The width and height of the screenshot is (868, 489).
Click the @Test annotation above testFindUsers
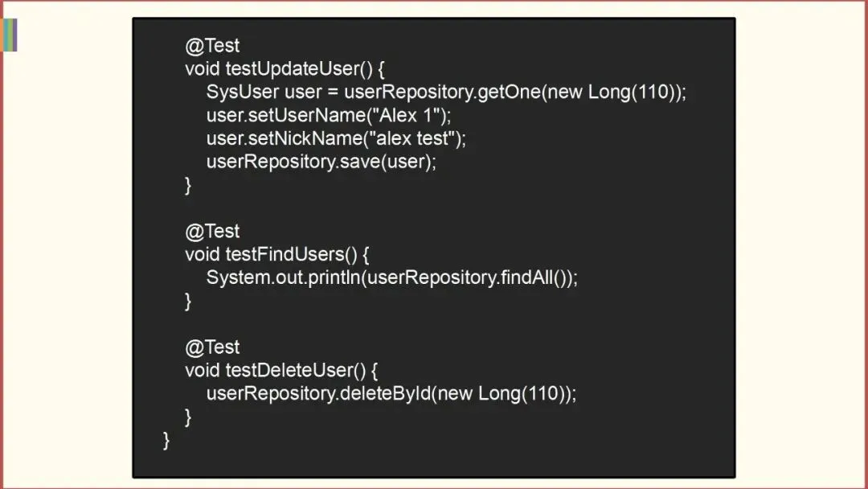pos(212,232)
